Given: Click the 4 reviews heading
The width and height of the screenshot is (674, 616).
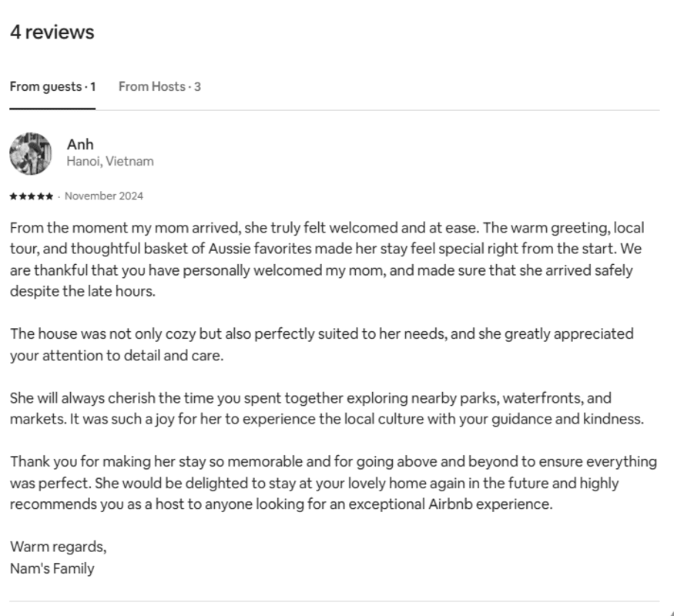Looking at the screenshot, I should click(x=52, y=32).
